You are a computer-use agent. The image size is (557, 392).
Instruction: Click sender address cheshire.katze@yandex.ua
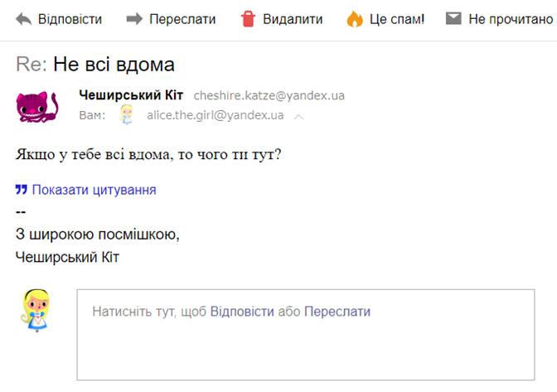269,95
